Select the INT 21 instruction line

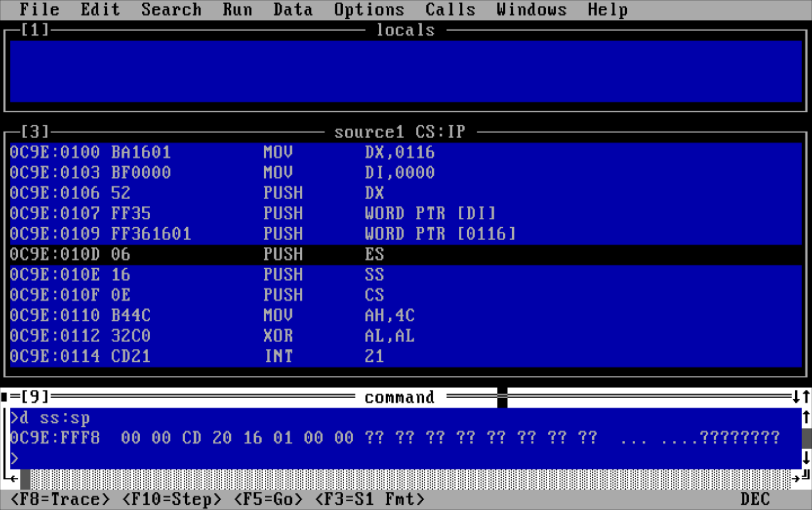(406, 357)
